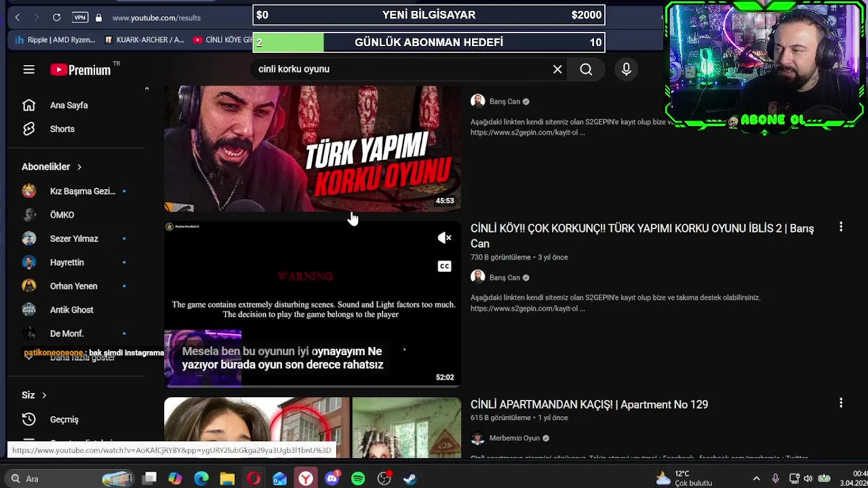Image resolution: width=868 pixels, height=488 pixels.
Task: Expand the Abonelikler section
Action: click(x=52, y=167)
